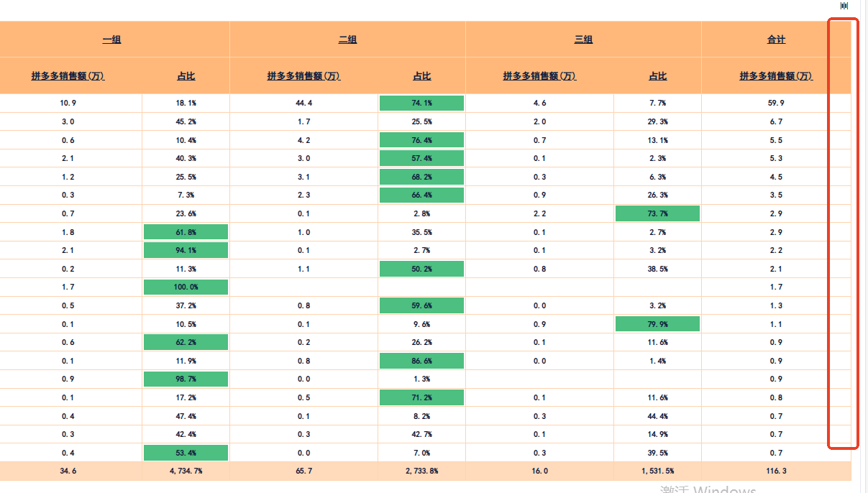868x493 pixels.
Task: Click the total cell 116.3
Action: point(776,471)
